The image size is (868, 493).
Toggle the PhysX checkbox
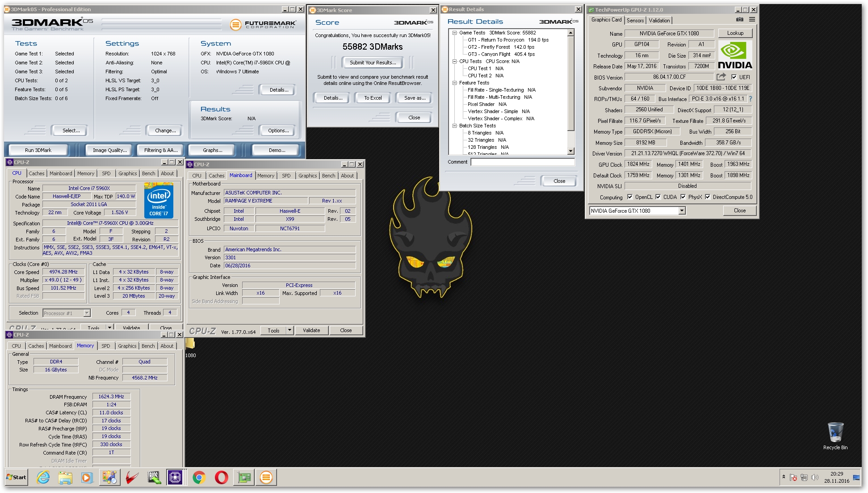(x=683, y=197)
